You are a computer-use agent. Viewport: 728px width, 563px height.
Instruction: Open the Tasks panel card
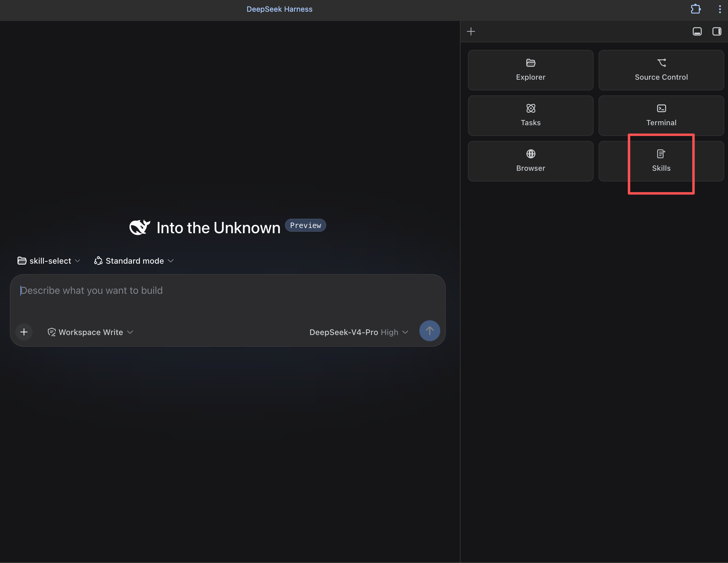pos(530,116)
